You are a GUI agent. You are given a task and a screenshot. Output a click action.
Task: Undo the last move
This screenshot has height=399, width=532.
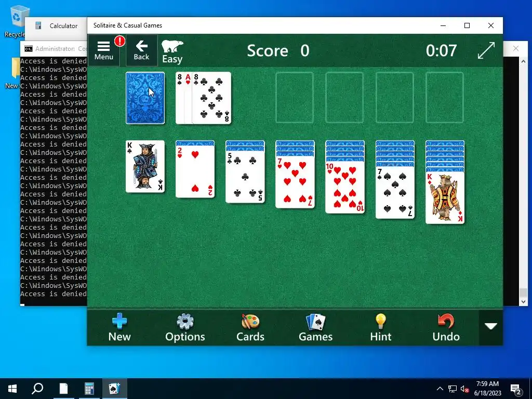point(446,327)
